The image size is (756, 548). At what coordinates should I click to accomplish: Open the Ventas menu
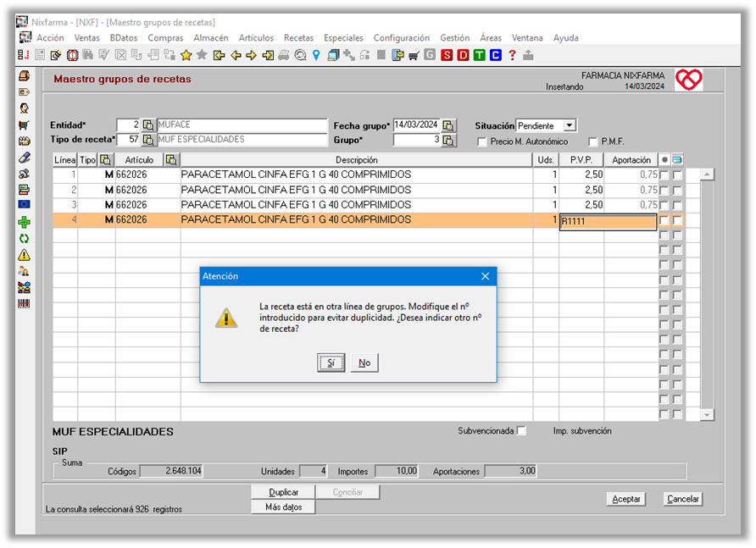86,37
